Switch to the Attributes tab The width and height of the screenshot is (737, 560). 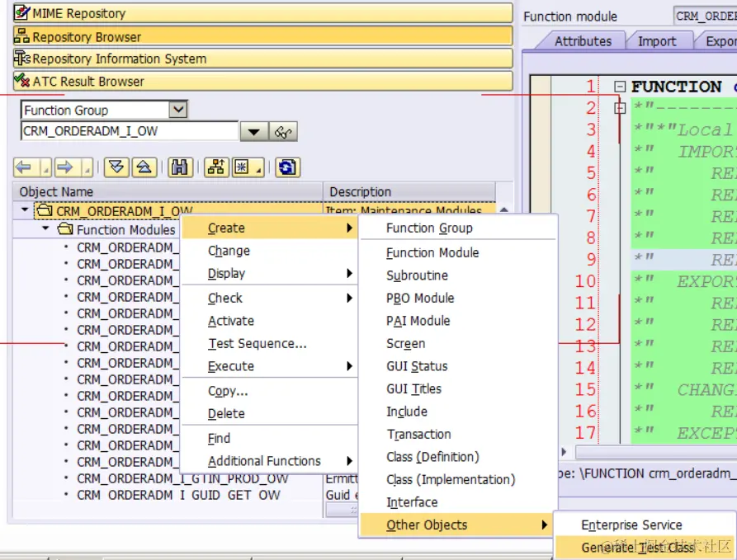point(583,41)
